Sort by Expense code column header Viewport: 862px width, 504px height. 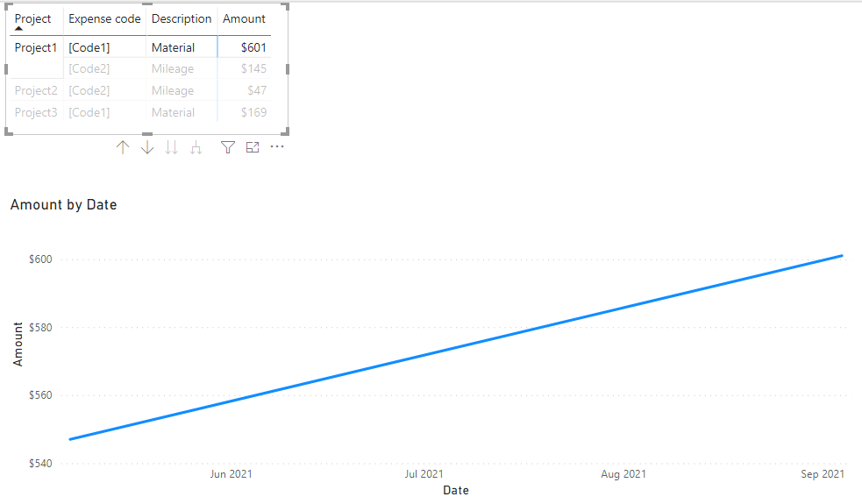pyautogui.click(x=104, y=18)
